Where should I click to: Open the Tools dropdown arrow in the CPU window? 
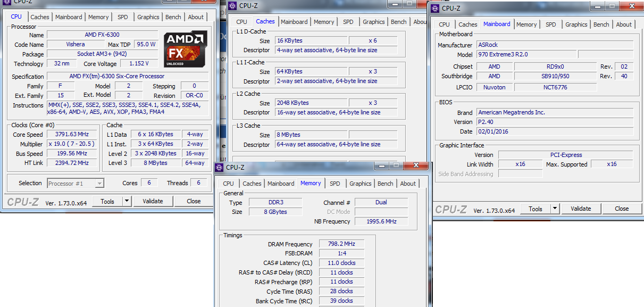pyautogui.click(x=127, y=201)
